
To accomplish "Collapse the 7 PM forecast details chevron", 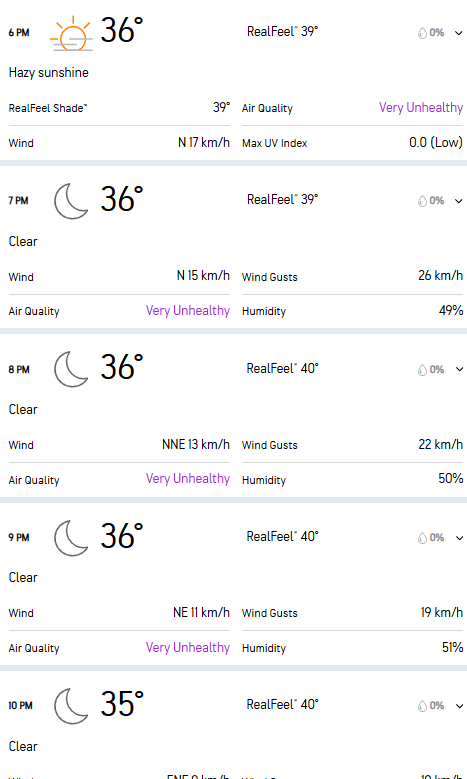I will pos(459,201).
